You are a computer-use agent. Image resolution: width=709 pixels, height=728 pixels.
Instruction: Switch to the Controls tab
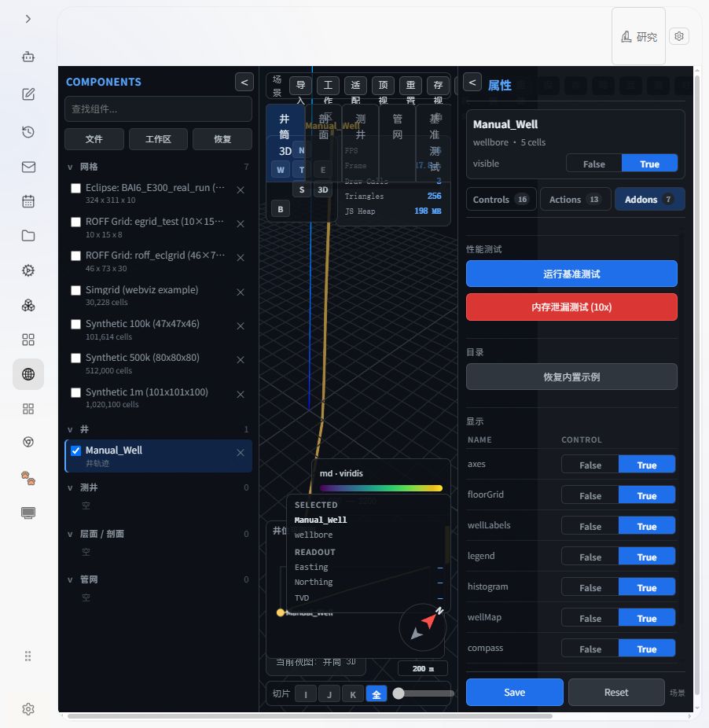pyautogui.click(x=501, y=199)
